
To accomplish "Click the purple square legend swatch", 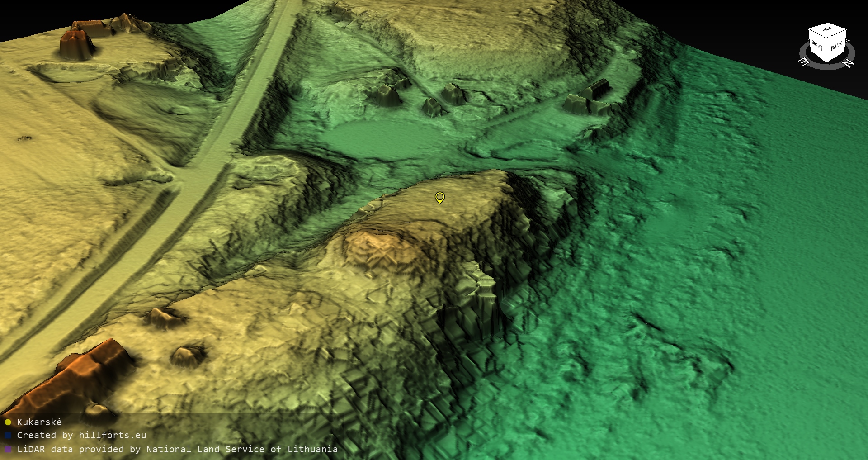I will 8,449.
